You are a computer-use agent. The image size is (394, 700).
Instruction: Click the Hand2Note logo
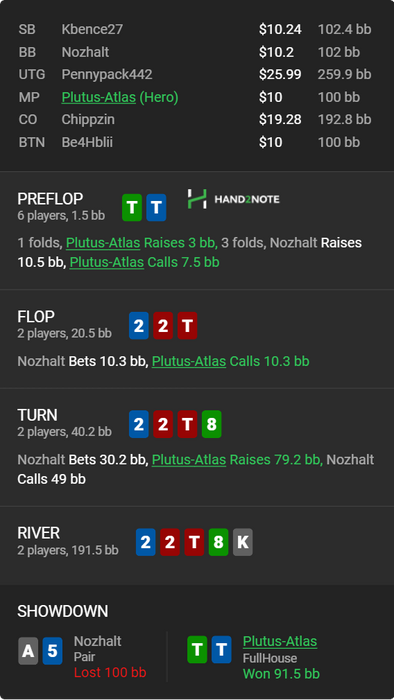[x=233, y=199]
